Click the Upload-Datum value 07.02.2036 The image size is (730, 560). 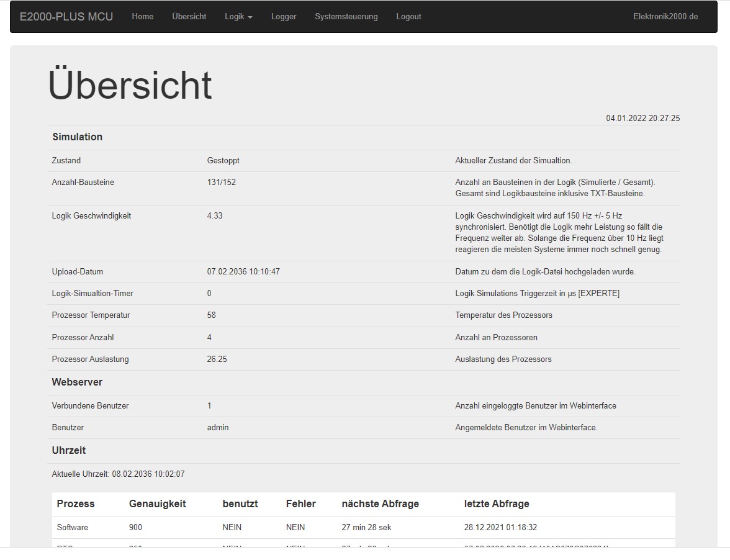tap(243, 272)
